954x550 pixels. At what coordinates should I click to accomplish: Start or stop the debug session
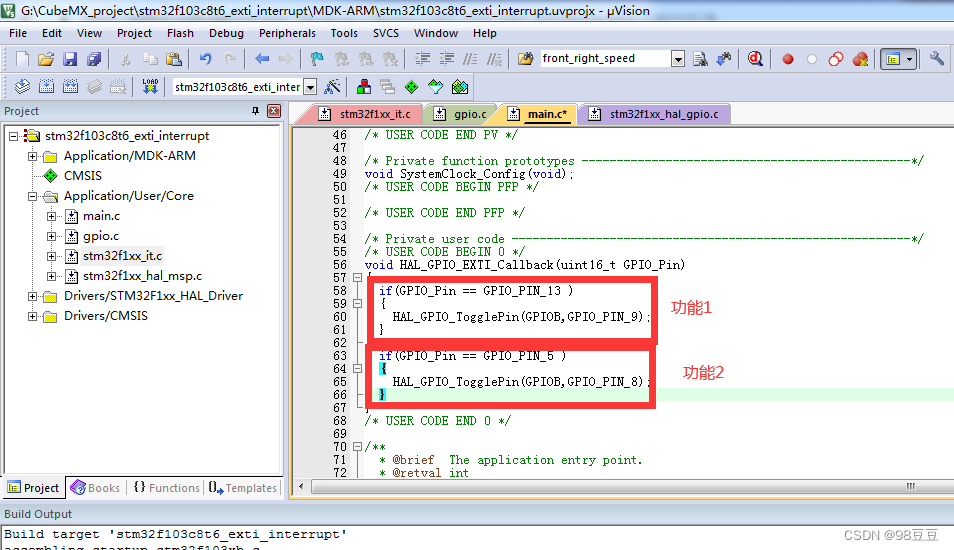pyautogui.click(x=755, y=59)
